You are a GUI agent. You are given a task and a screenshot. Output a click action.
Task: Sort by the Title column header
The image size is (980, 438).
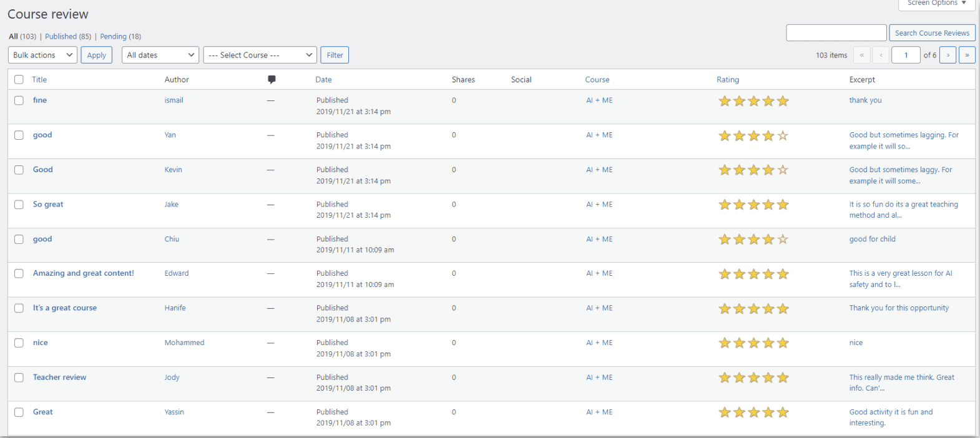pos(39,79)
